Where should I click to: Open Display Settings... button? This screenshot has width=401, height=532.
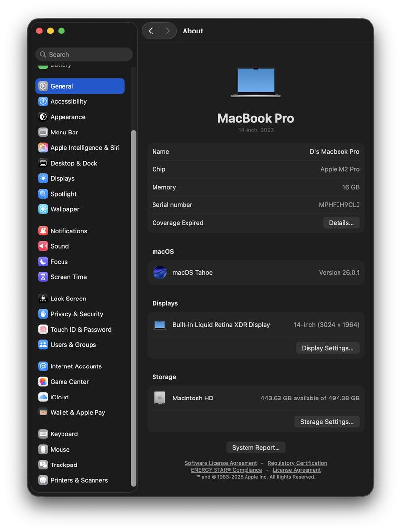327,348
